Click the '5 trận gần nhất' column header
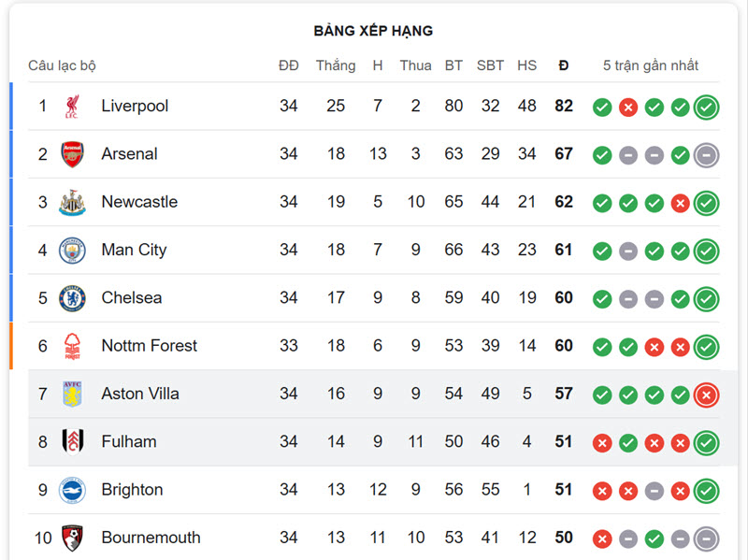The width and height of the screenshot is (748, 560). coord(651,65)
